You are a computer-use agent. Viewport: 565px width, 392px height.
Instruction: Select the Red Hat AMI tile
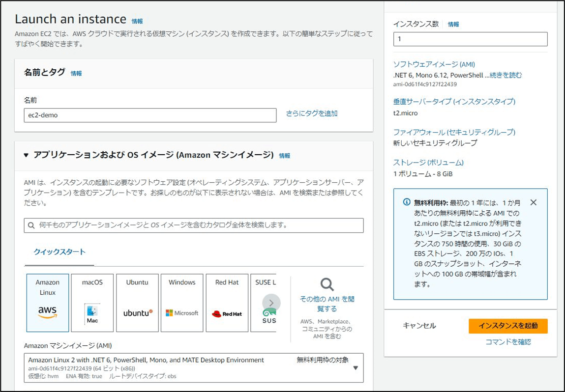[x=227, y=303]
